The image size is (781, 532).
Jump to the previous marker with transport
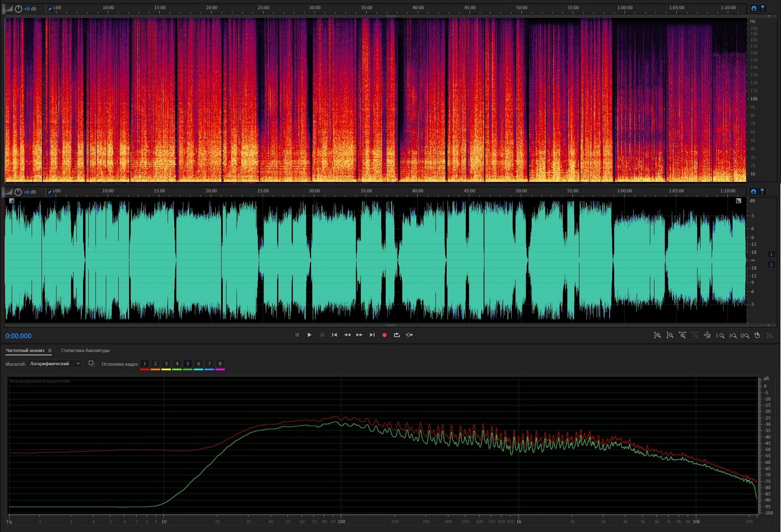click(335, 335)
